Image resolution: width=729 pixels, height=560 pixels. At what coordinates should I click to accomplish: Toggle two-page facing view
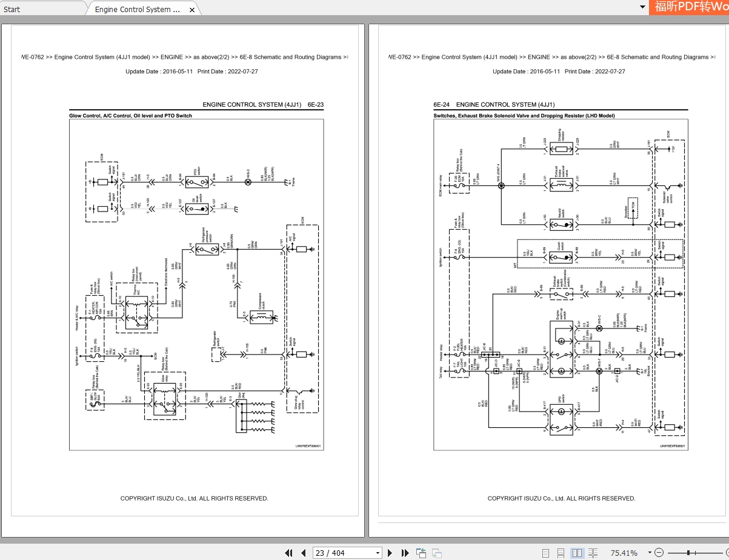click(577, 553)
